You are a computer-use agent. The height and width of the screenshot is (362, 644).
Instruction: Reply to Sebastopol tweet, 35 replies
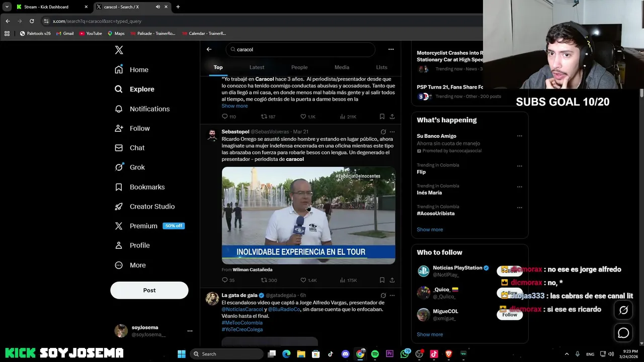(228, 280)
